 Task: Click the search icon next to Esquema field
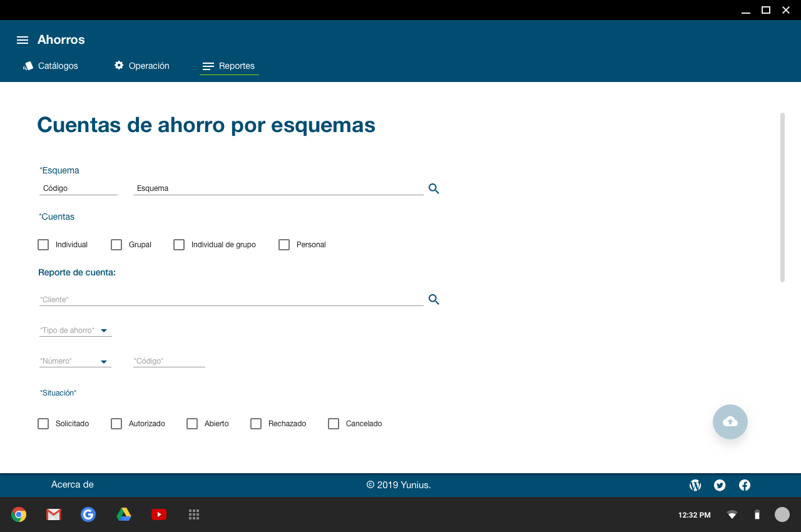click(434, 188)
